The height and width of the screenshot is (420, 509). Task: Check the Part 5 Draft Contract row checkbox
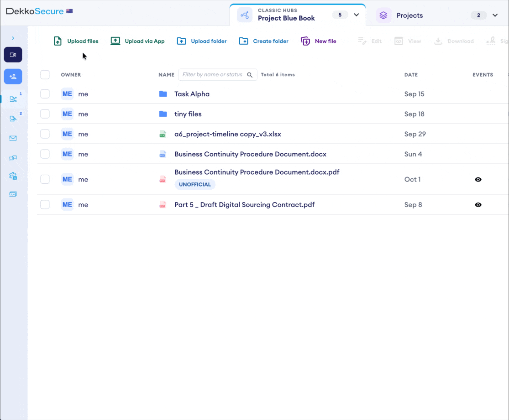click(x=45, y=205)
